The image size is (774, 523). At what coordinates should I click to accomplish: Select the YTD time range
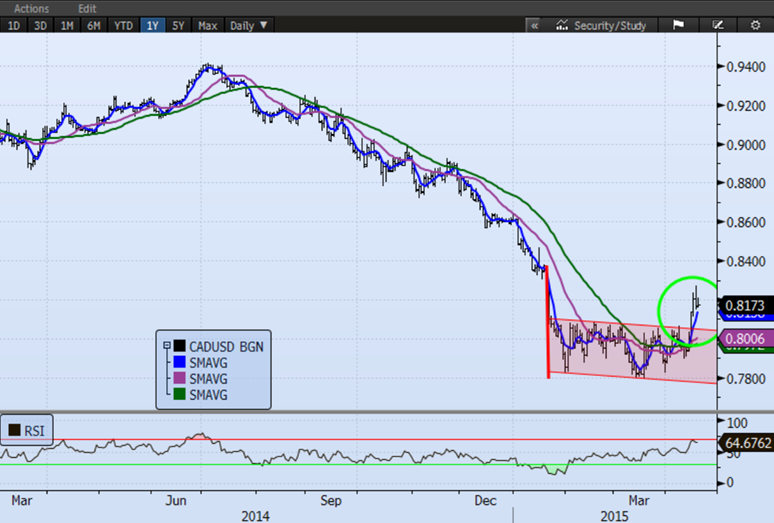coord(124,25)
